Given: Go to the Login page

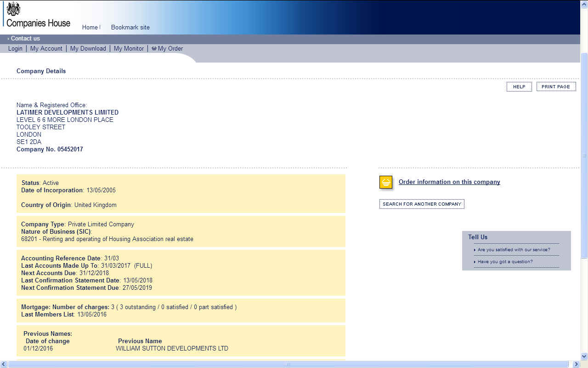Looking at the screenshot, I should click(15, 48).
